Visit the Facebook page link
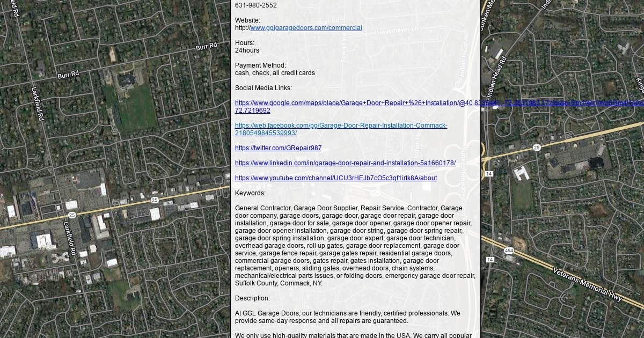This screenshot has height=338, width=644. [x=341, y=126]
